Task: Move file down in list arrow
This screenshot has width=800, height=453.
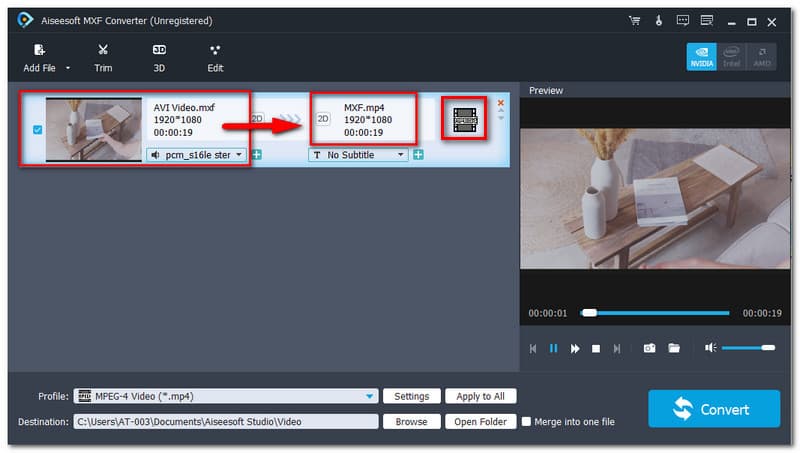Action: click(501, 118)
